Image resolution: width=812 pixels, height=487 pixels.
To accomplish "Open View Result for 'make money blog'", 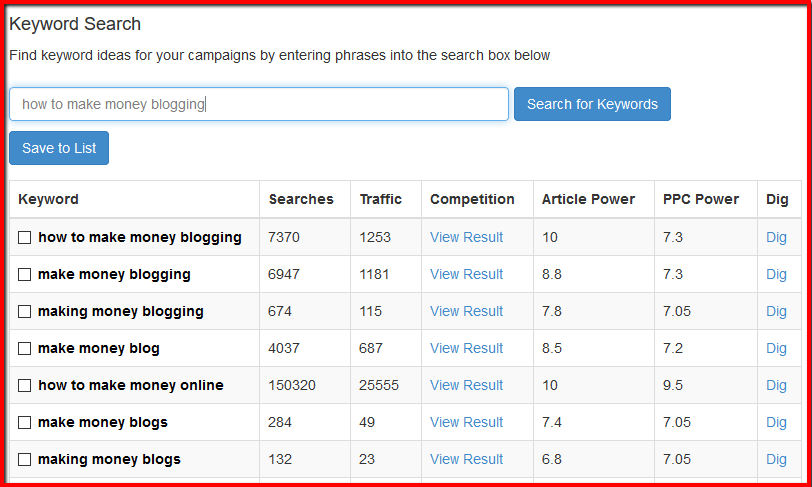I will coord(467,348).
